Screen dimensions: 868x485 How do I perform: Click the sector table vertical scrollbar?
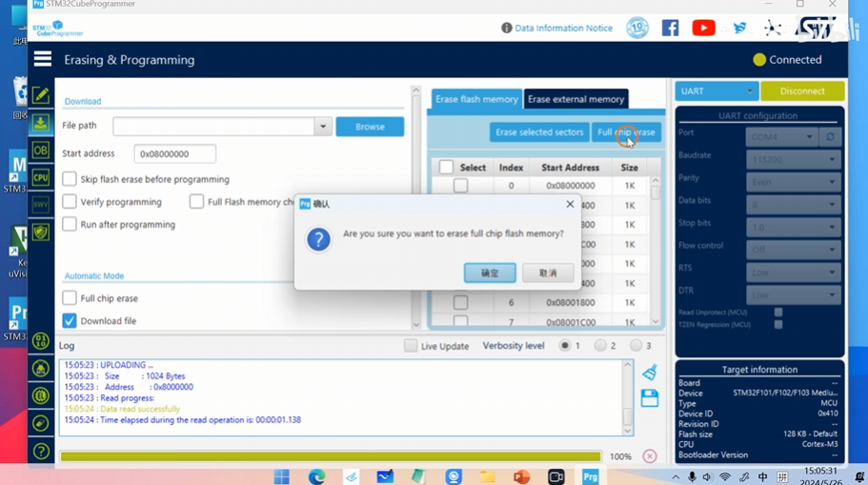[x=656, y=251]
